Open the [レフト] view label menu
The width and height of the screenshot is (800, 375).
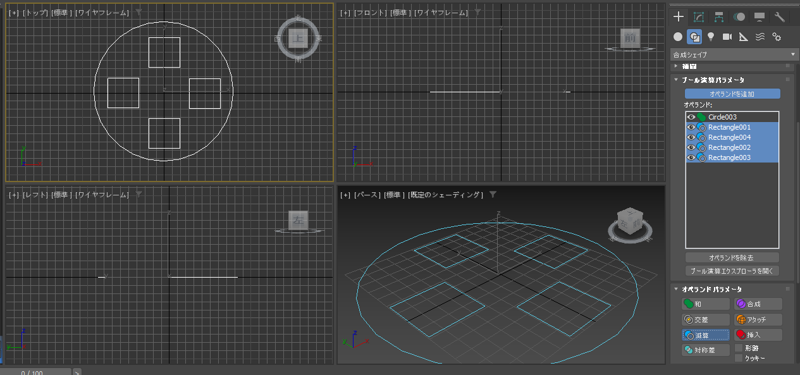36,195
